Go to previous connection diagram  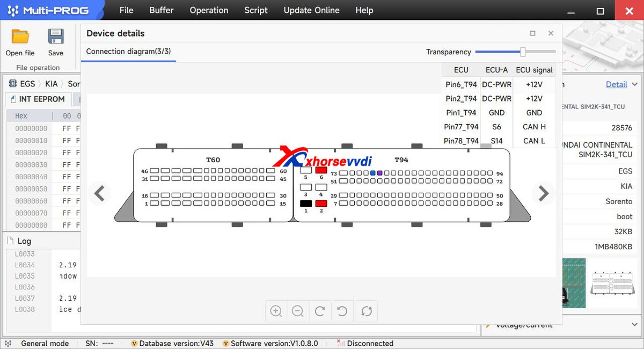99,193
